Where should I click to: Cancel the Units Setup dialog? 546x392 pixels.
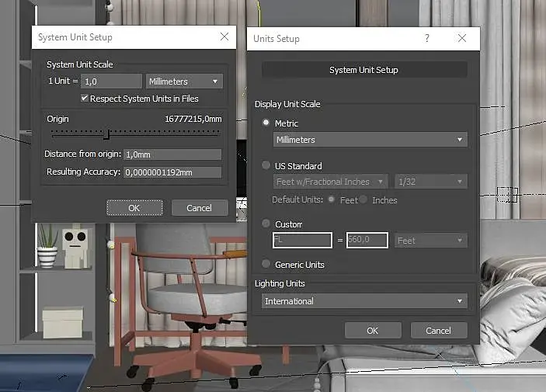coord(439,331)
